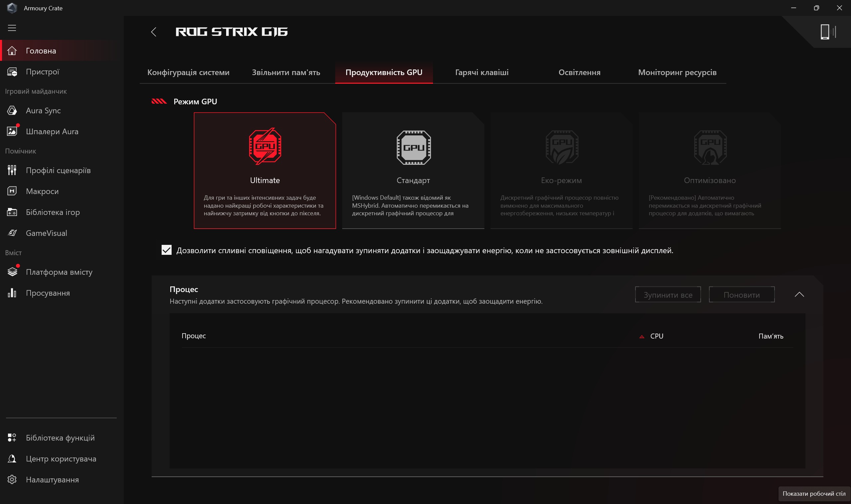Open Бібліотека ігор game library
Image resolution: width=851 pixels, height=504 pixels.
click(53, 212)
